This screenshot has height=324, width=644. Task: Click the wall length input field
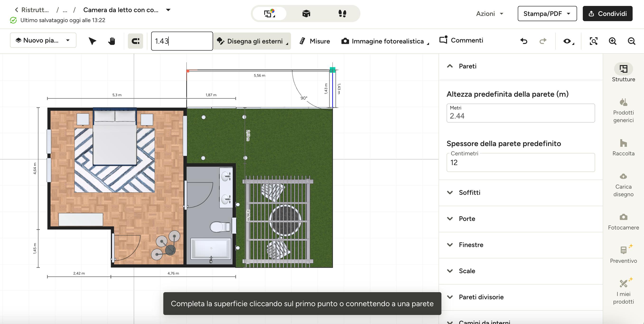(x=182, y=41)
